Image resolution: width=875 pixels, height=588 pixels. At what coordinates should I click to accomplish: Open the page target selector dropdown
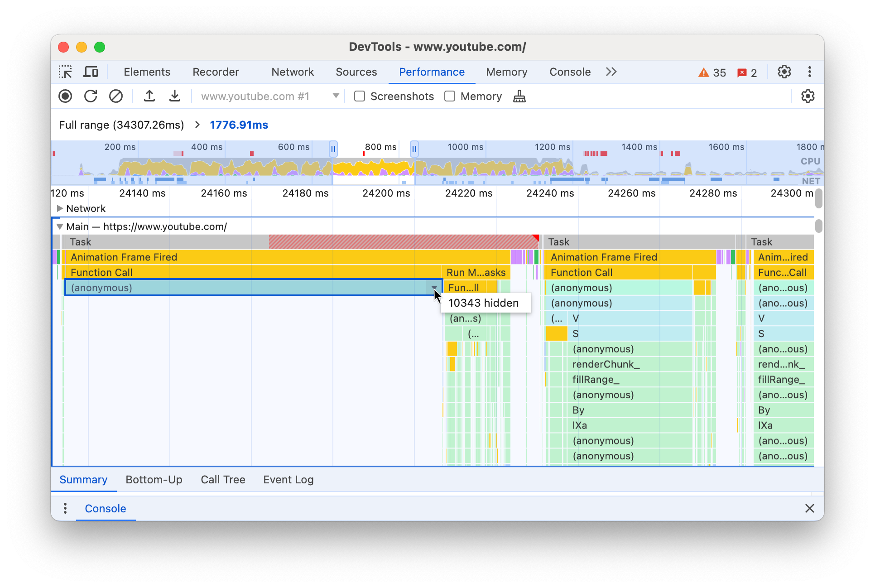click(x=337, y=96)
